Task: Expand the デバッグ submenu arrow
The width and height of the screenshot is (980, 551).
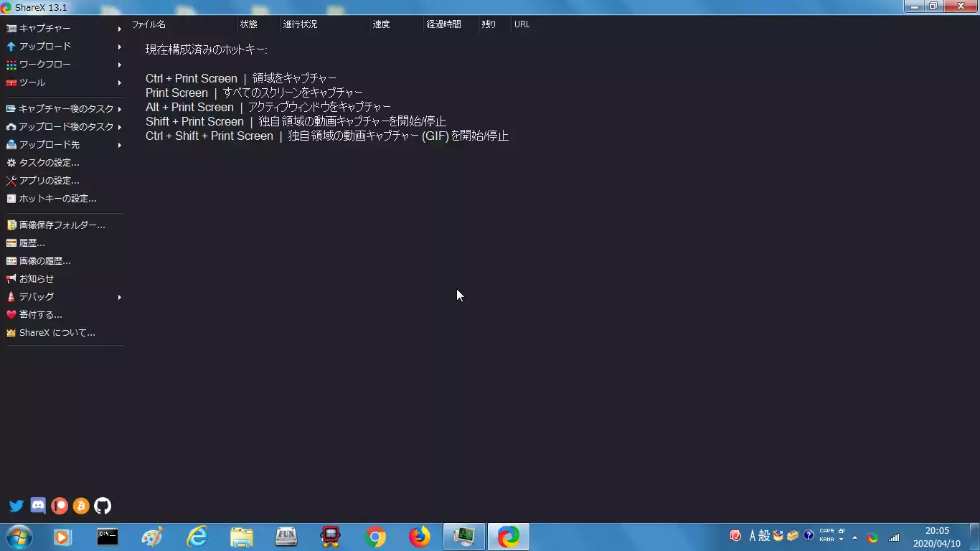Action: (x=119, y=297)
